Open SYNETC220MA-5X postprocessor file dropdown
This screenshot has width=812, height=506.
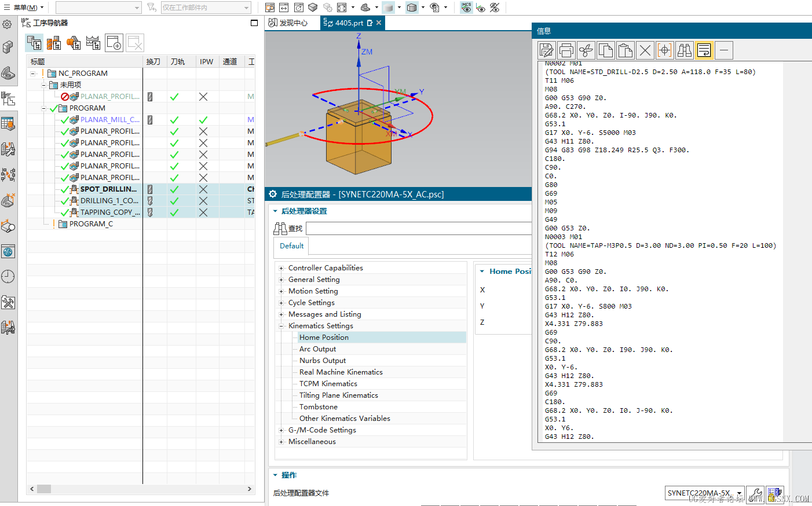coord(740,493)
